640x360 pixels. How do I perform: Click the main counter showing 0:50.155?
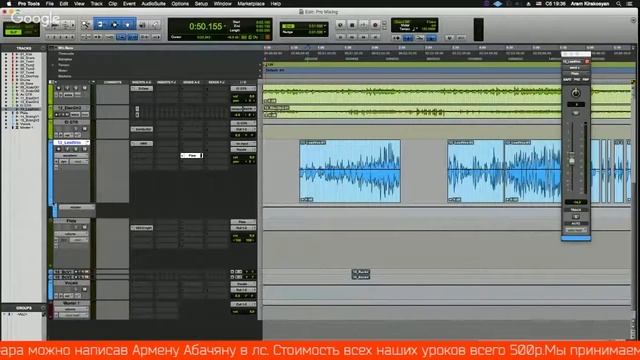point(205,27)
